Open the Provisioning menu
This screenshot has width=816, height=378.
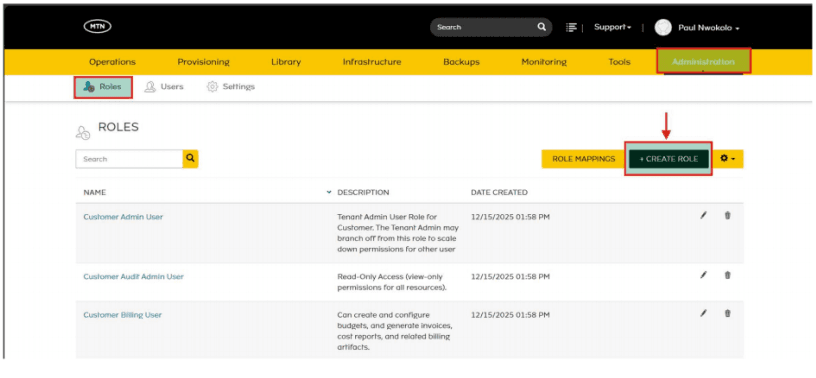point(203,61)
